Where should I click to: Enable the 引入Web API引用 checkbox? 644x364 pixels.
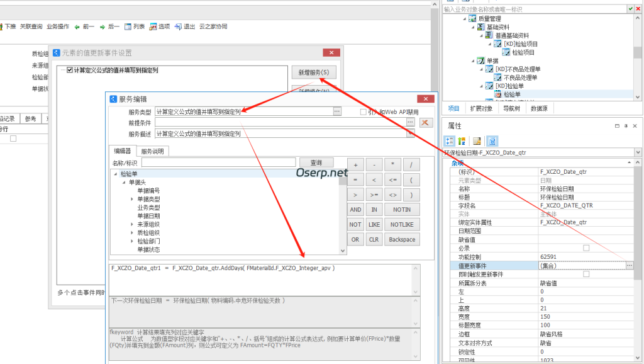363,111
